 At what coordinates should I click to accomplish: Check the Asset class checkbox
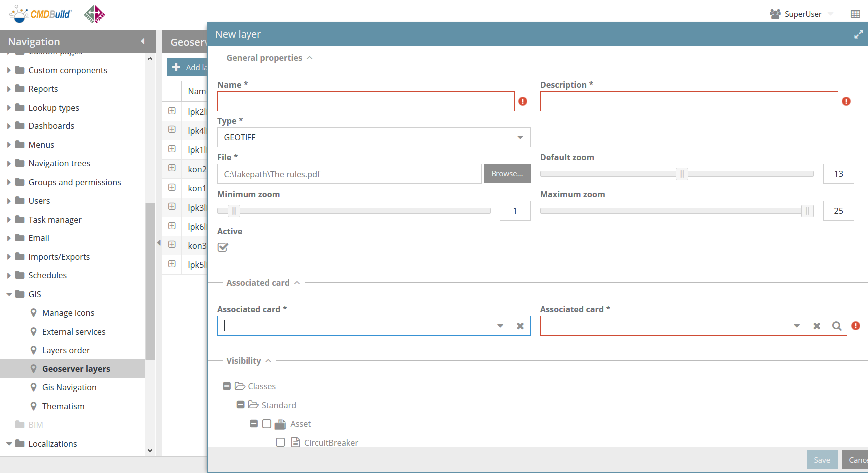(267, 424)
